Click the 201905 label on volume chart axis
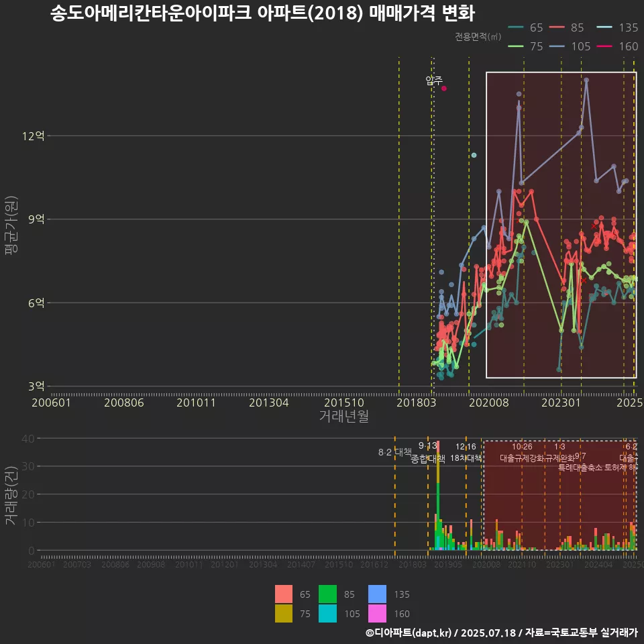 point(448,565)
